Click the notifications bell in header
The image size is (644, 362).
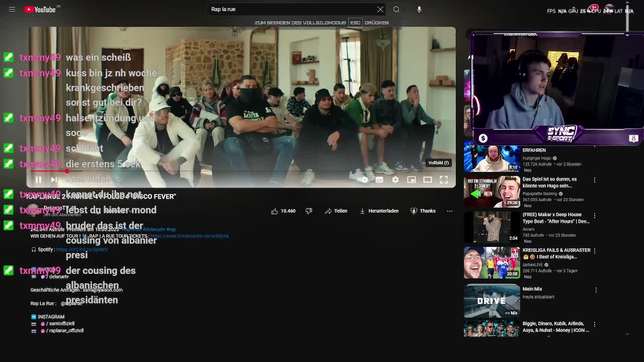point(594,9)
